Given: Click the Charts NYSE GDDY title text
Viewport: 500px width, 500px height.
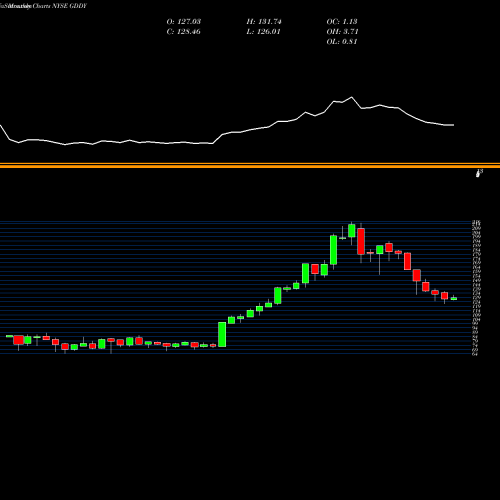Looking at the screenshot, I should (x=59, y=6).
